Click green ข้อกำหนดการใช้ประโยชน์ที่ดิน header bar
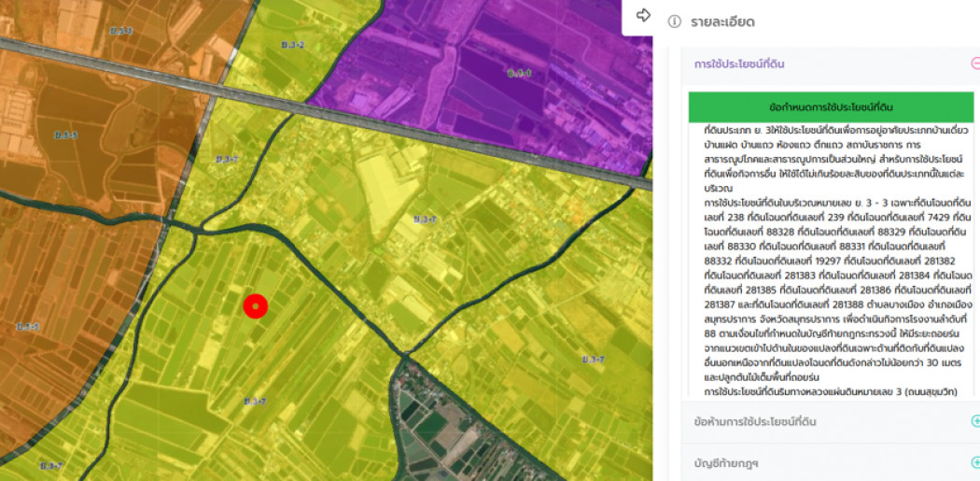This screenshot has width=980, height=481. tap(831, 106)
